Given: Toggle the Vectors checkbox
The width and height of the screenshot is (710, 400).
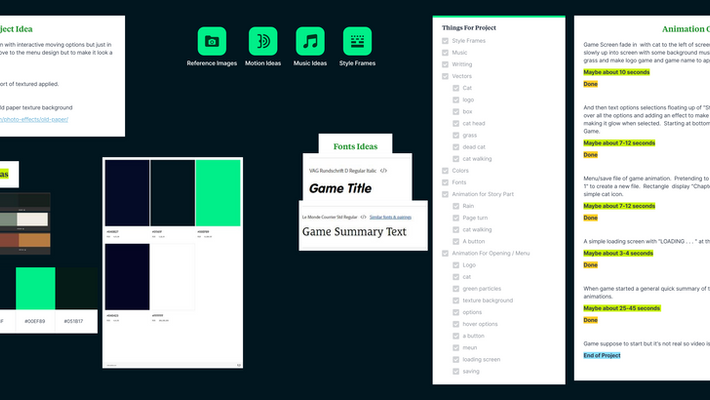Looking at the screenshot, I should (x=445, y=76).
